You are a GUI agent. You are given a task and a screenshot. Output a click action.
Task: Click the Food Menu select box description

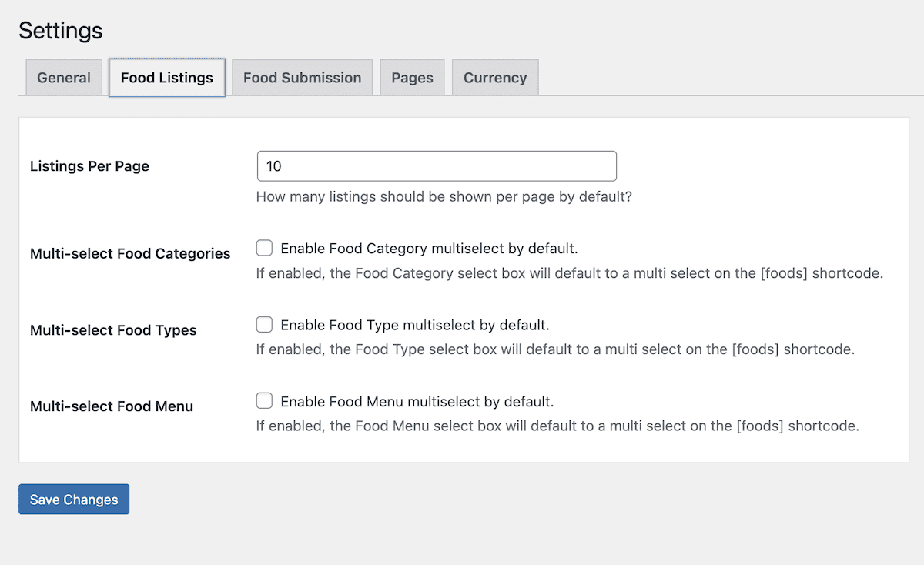[x=557, y=425]
